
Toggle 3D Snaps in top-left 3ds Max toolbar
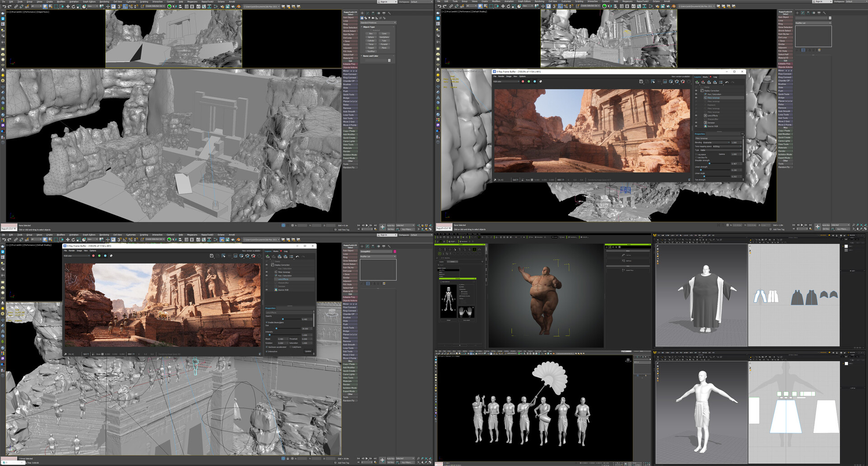[119, 6]
